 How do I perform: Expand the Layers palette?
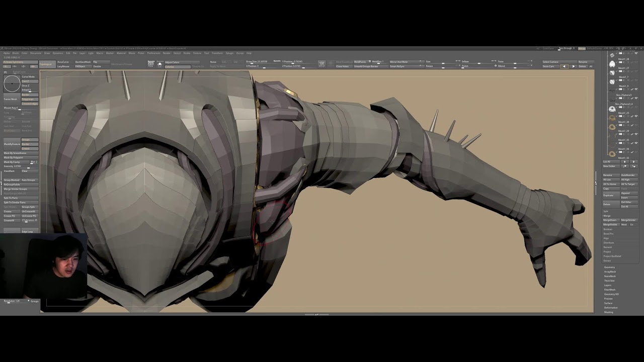608,285
